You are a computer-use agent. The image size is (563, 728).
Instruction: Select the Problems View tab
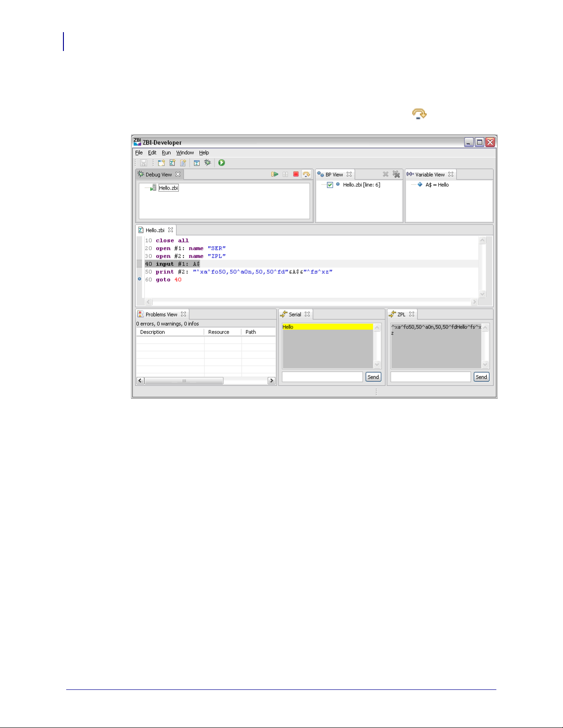[161, 315]
